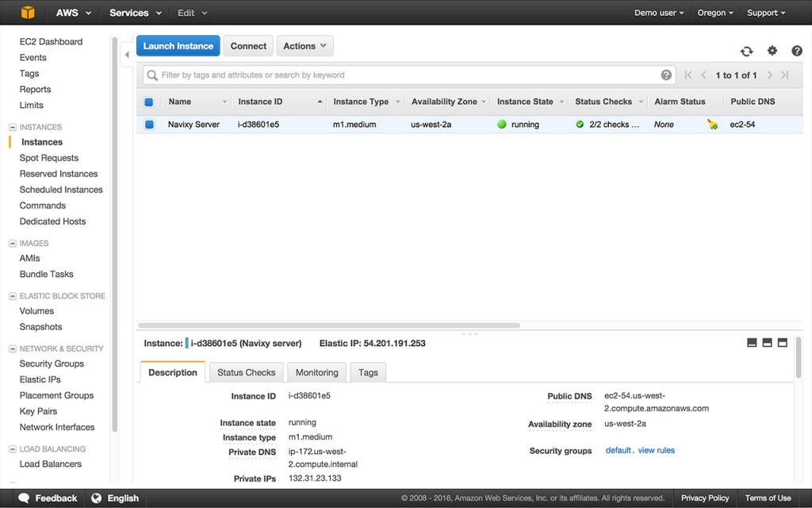
Task: Go to previous page of results
Action: click(703, 75)
